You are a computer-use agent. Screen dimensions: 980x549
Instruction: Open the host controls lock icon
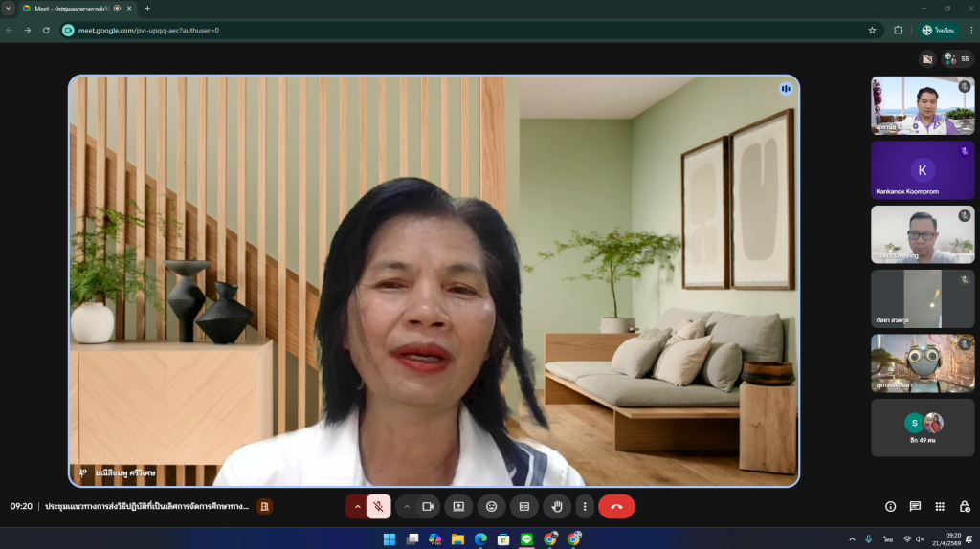964,506
